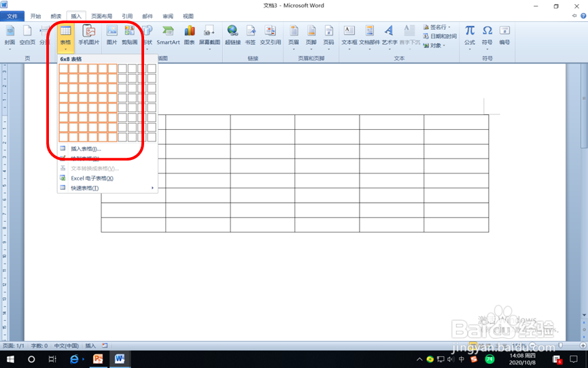Click the volume speaker tray icon
588x368 pixels.
pyautogui.click(x=451, y=359)
